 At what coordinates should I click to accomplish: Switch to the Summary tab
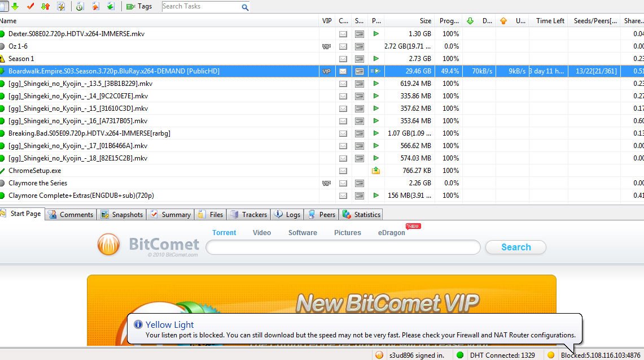(x=170, y=214)
